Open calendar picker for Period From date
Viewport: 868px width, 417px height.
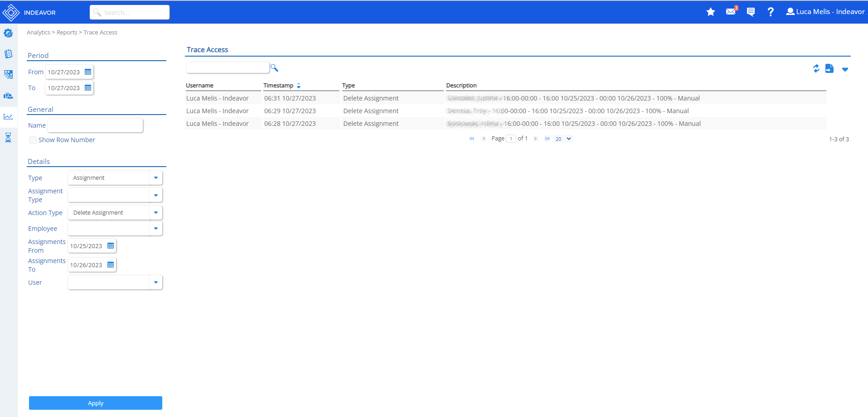[88, 72]
